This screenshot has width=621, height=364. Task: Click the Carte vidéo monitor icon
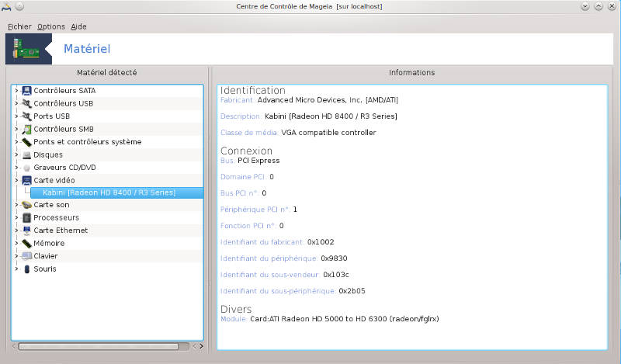pos(26,181)
